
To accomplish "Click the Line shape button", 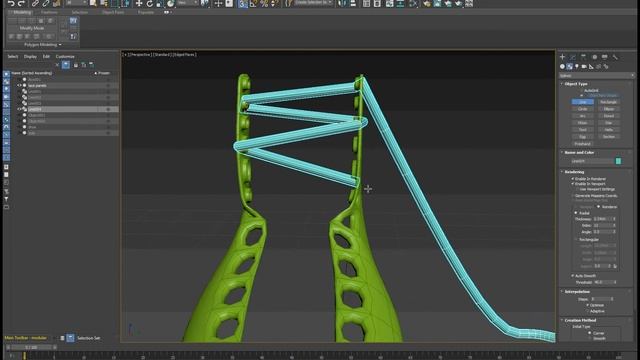I will [582, 102].
